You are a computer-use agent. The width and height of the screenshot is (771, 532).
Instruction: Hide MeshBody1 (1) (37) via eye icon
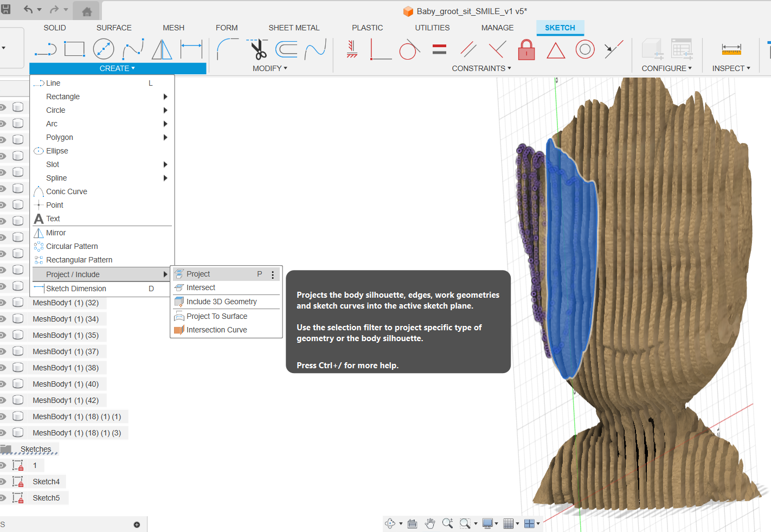(x=3, y=351)
